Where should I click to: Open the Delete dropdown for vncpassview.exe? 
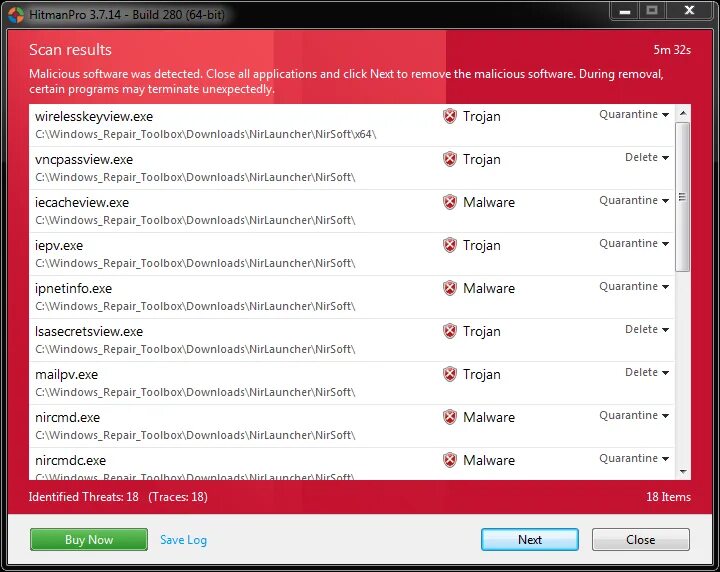647,157
